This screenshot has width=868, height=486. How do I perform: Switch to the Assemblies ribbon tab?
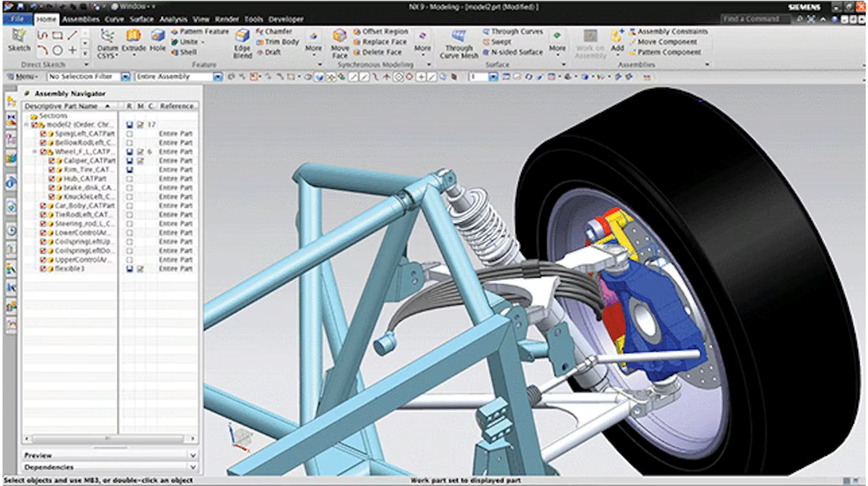[x=81, y=19]
